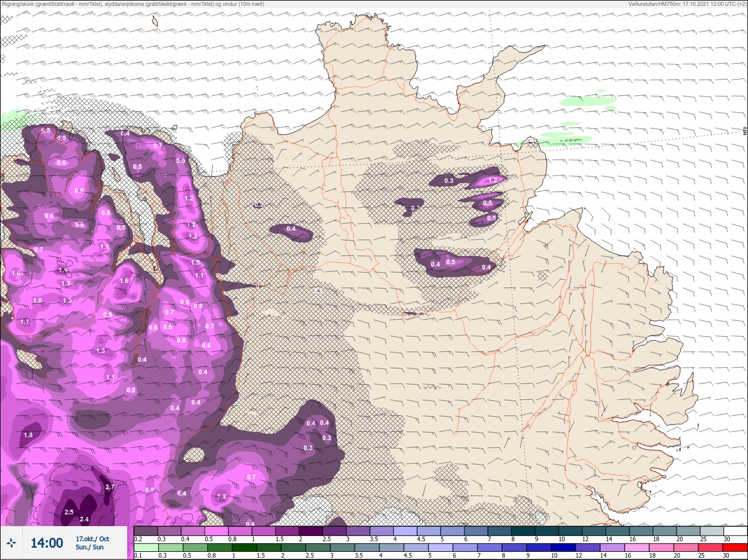
Task: Click the small island off the north coast
Action: [x=155, y=21]
